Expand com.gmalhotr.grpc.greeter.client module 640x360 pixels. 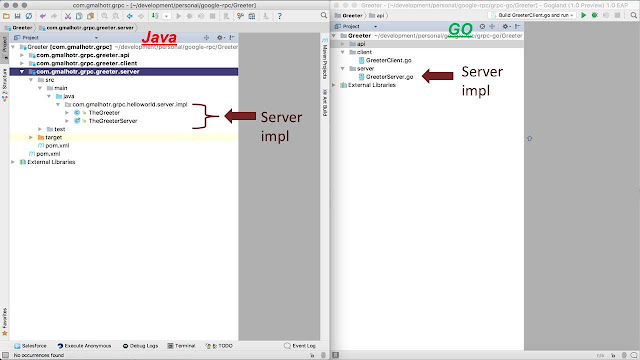coord(22,63)
